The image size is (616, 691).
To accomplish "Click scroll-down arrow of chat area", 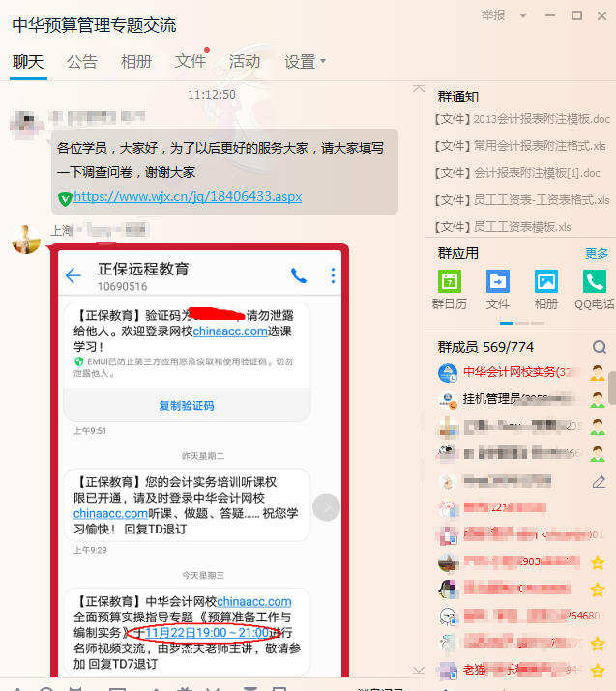I will [419, 670].
